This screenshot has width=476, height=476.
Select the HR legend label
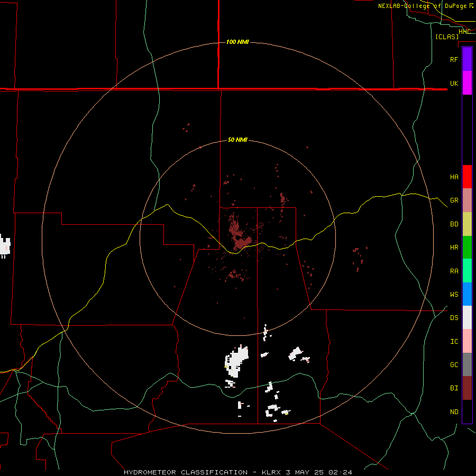[454, 248]
